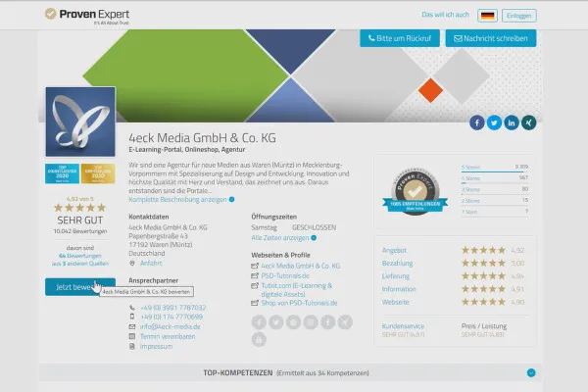588x392 pixels.
Task: Click the SEHR GUT overall rating text
Action: 80,220
